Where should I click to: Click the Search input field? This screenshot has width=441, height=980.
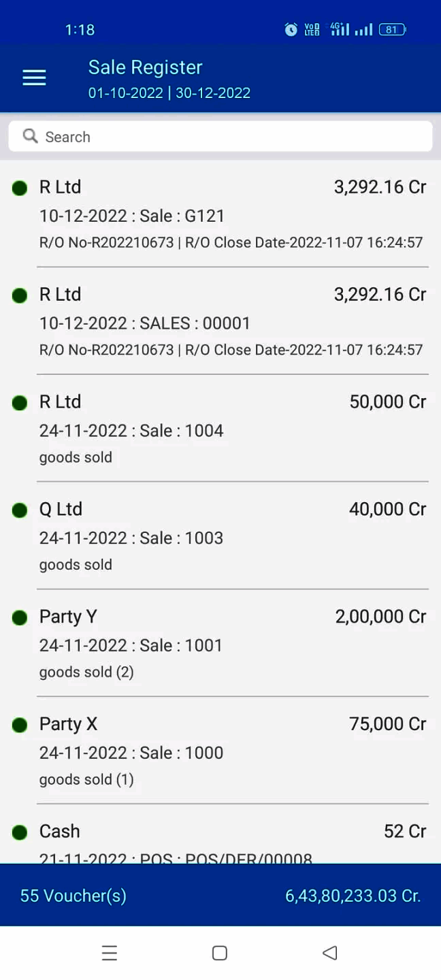click(231, 137)
